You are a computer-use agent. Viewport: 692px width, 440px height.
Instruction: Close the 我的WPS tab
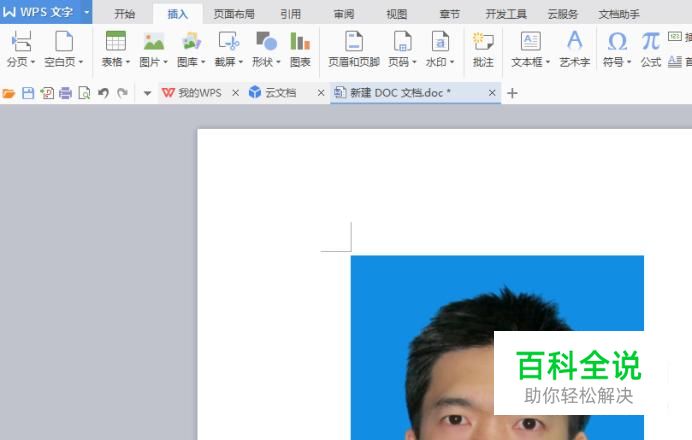tap(236, 93)
